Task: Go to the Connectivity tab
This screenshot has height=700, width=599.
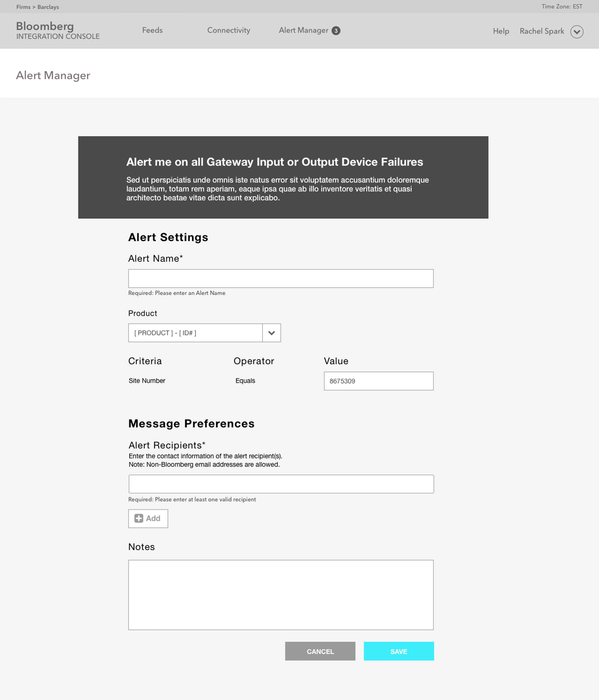Action: (x=229, y=30)
